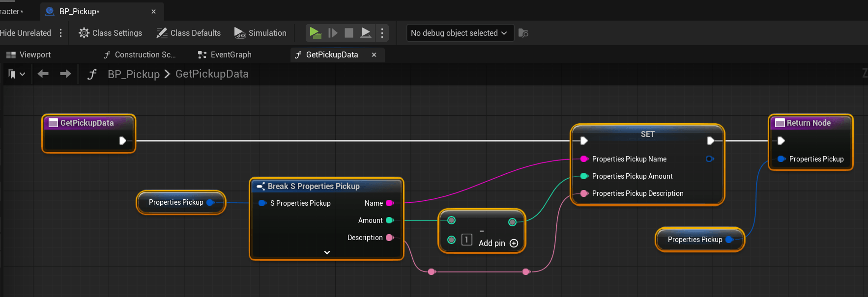Click the subtract node value field
This screenshot has height=297, width=868.
coord(467,240)
